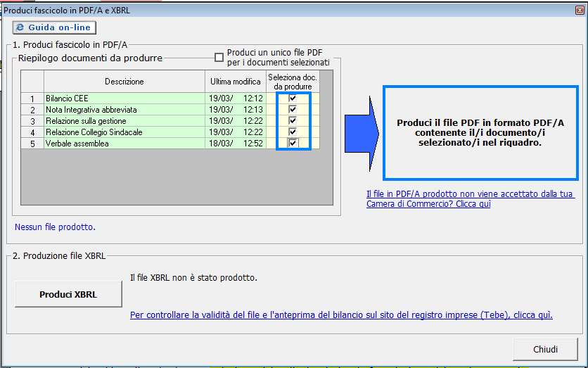Enable 'Produci un unico file PDF' checkbox
The width and height of the screenshot is (588, 368).
(x=219, y=58)
